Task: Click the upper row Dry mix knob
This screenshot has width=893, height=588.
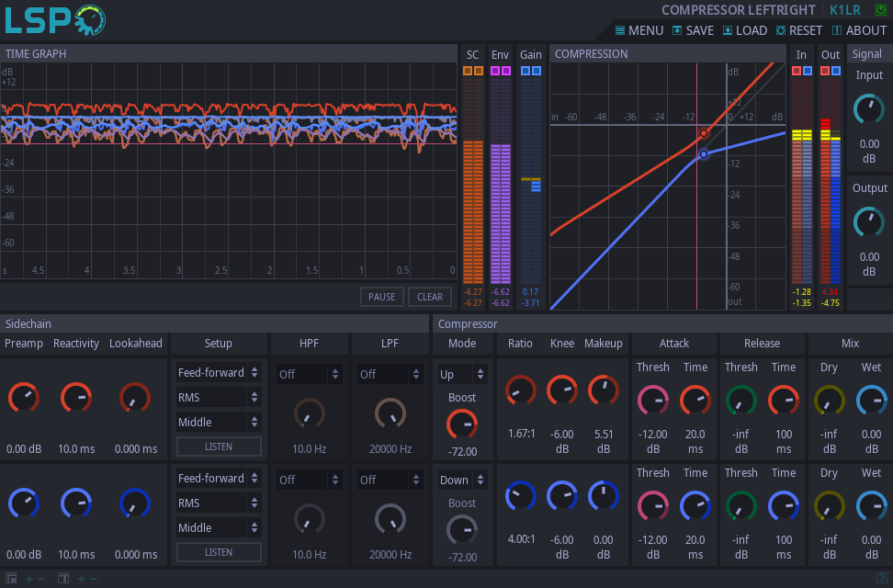Action: (830, 400)
